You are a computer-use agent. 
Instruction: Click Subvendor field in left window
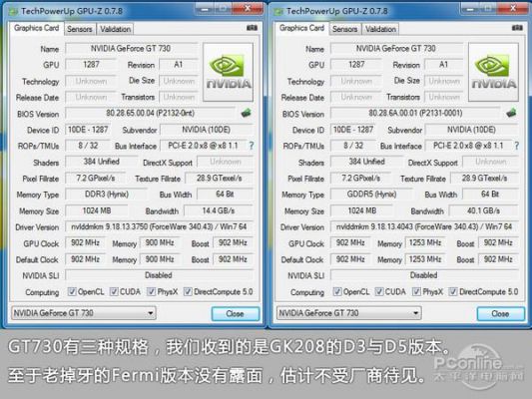[207, 130]
